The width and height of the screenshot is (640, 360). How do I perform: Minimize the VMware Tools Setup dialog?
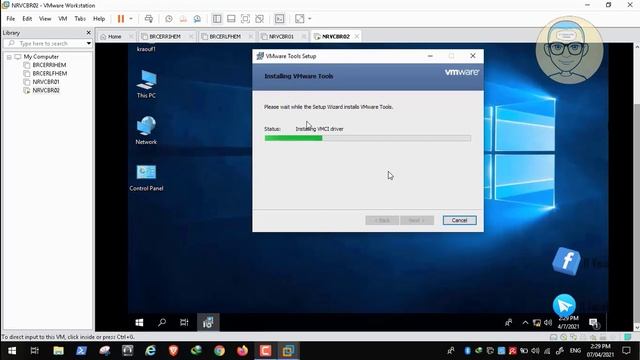(x=430, y=56)
